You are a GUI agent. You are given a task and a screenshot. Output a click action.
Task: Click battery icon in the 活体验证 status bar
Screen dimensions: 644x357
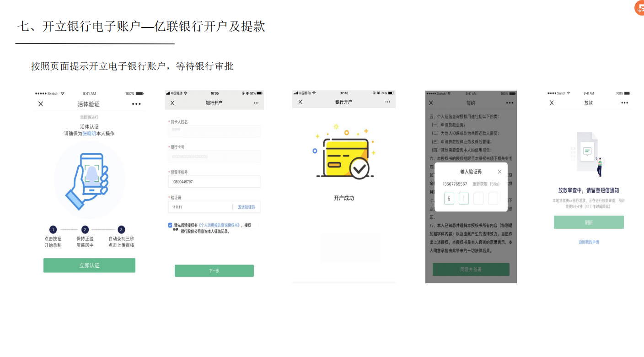pyautogui.click(x=140, y=93)
